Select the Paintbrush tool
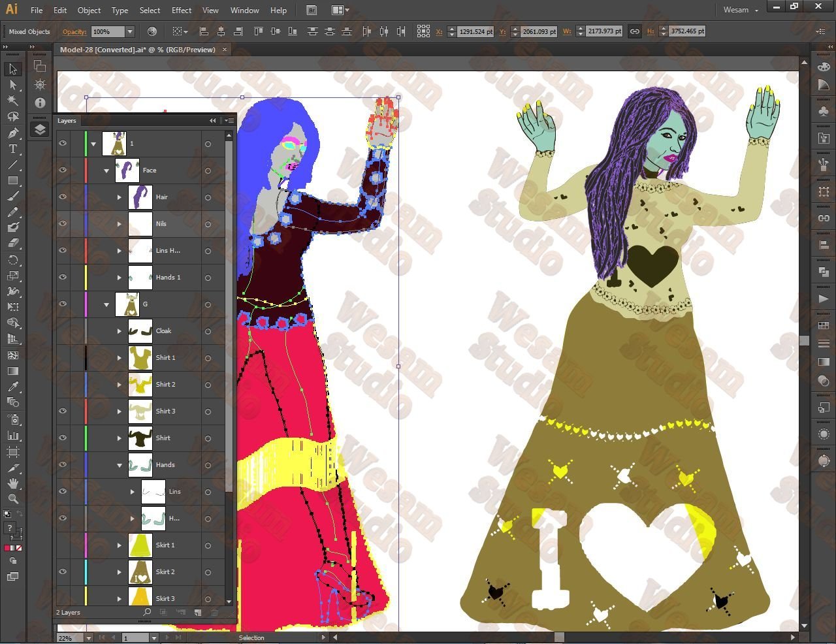836x644 pixels. 13,196
